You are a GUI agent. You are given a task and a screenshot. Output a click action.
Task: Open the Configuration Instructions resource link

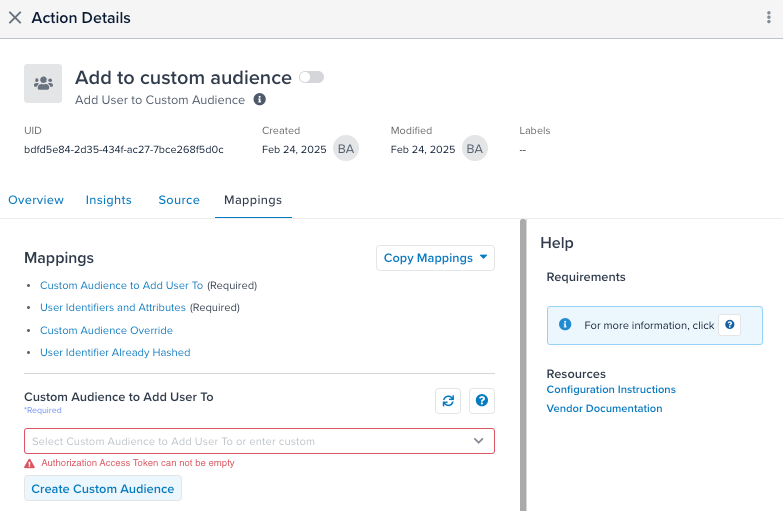click(x=611, y=390)
